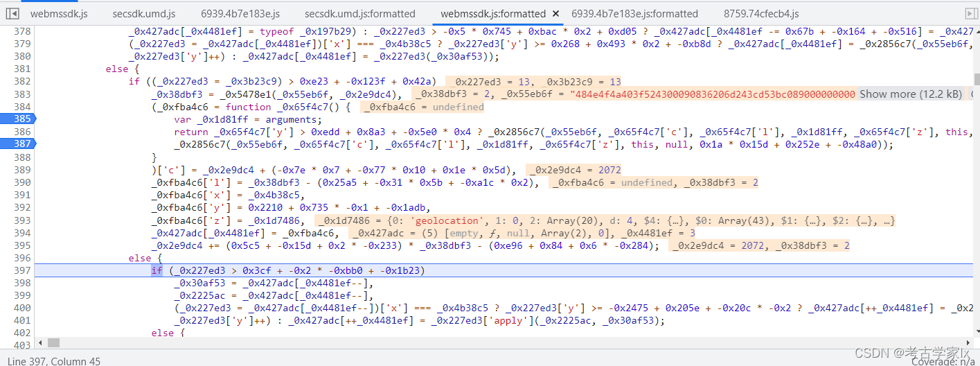This screenshot has height=366, width=980.
Task: Click the 'else {' statement on line 381
Action: pos(123,69)
